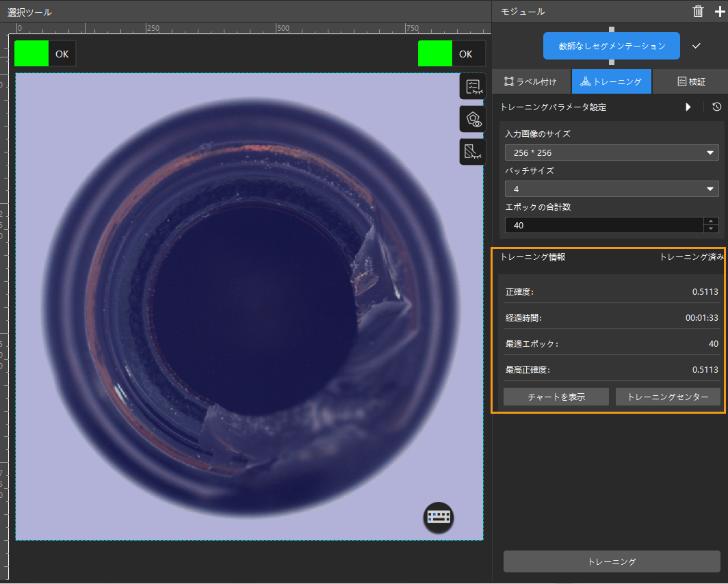Screen dimensions: 728x584
Task: Click the checkmark beside 教師なしセグメンテーション
Action: coord(697,46)
